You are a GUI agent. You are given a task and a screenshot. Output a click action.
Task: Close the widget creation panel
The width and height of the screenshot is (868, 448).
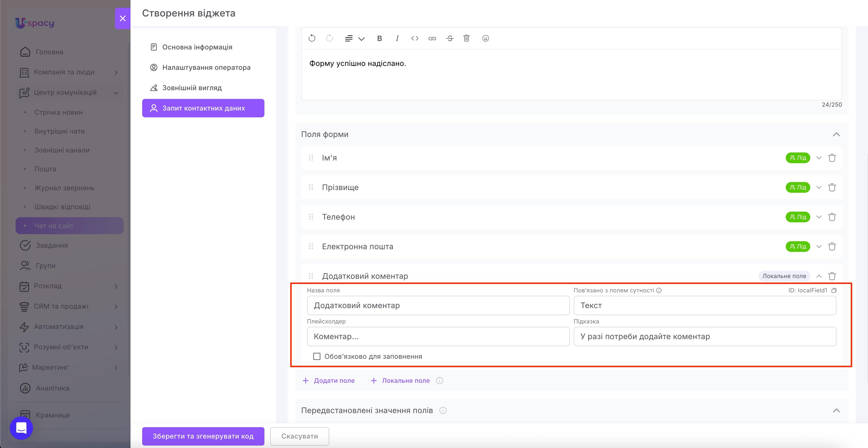pyautogui.click(x=123, y=18)
